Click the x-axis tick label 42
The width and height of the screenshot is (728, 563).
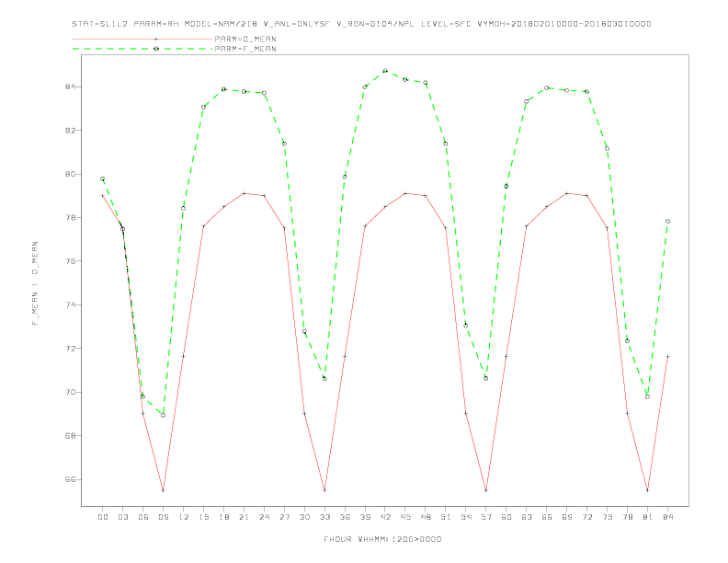[x=385, y=517]
